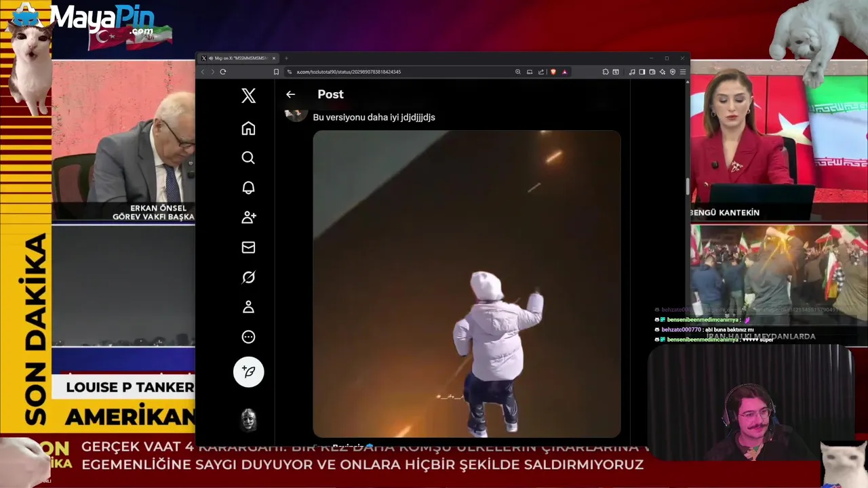Click the streamer webcam feed
The width and height of the screenshot is (868, 488).
pos(751,404)
